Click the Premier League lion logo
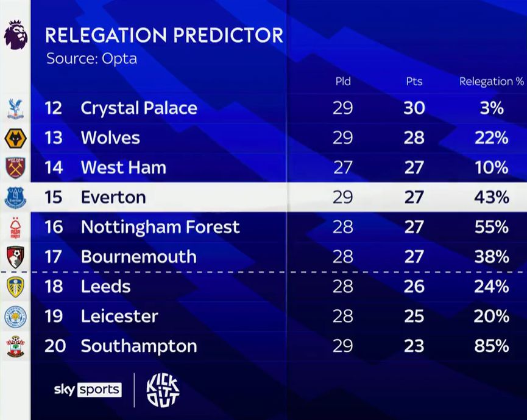This screenshot has width=527, height=420. click(15, 34)
